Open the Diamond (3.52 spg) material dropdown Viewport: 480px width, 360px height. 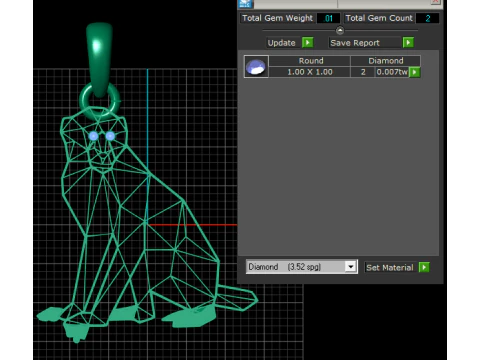[350, 267]
